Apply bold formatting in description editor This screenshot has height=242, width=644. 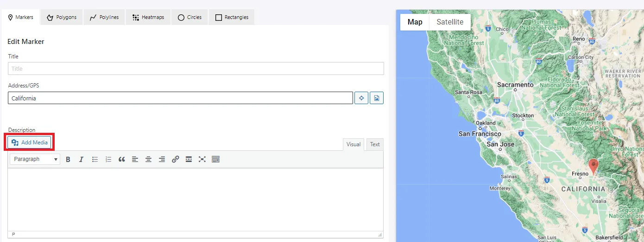point(68,159)
